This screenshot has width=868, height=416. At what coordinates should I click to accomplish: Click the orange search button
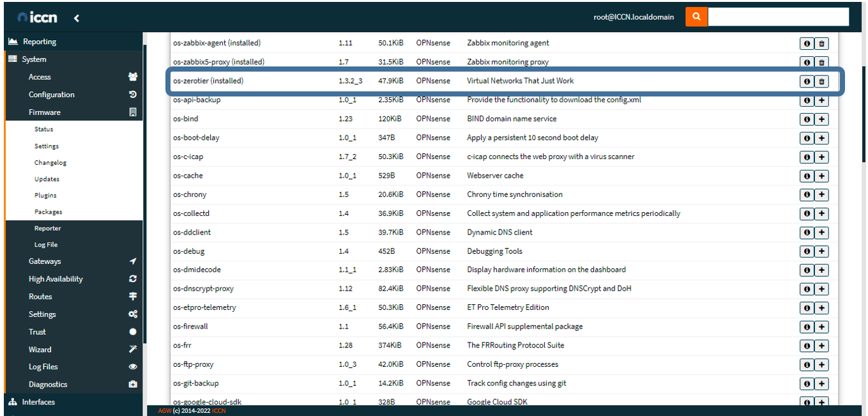point(696,17)
